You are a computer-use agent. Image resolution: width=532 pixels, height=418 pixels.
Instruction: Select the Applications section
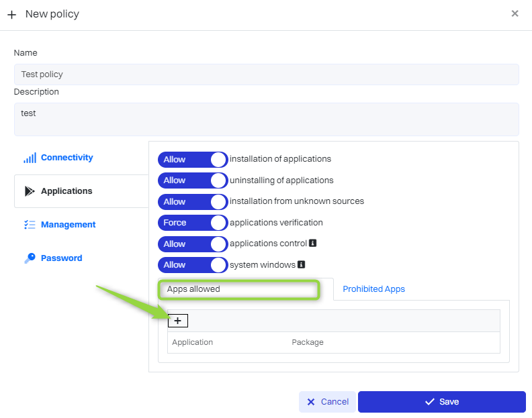66,191
